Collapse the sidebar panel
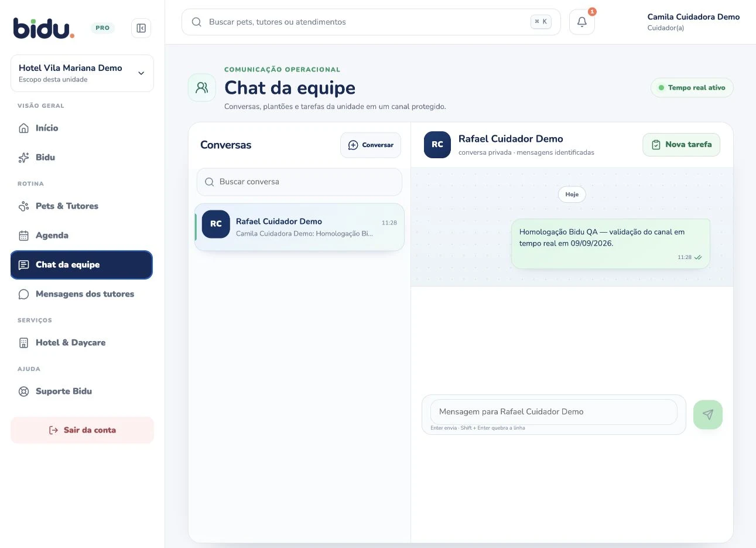Viewport: 756px width, 548px height. tap(141, 28)
